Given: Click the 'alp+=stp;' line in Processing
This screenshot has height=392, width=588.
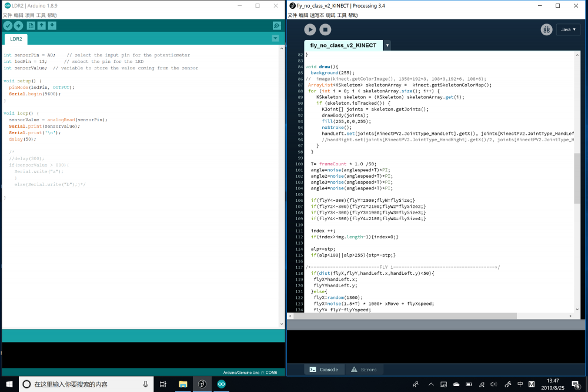Looking at the screenshot, I should click(323, 249).
